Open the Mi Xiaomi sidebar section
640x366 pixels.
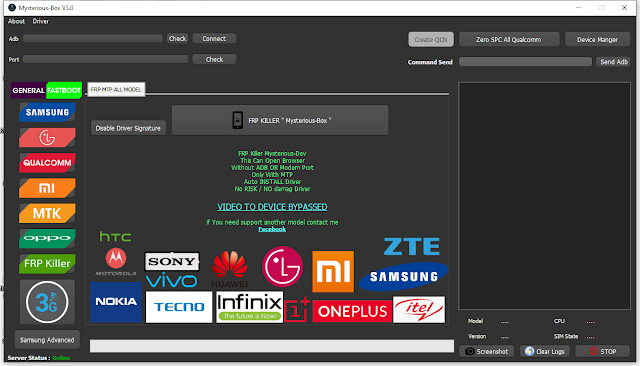pos(47,188)
